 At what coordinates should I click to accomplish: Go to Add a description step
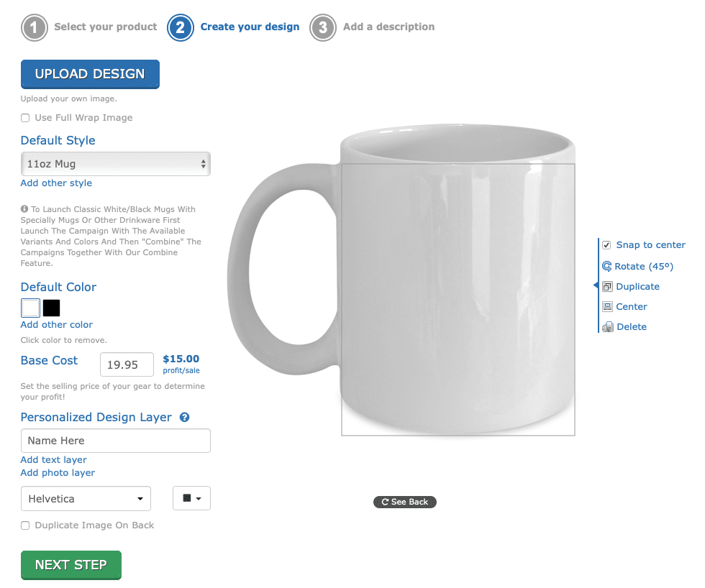pos(389,27)
